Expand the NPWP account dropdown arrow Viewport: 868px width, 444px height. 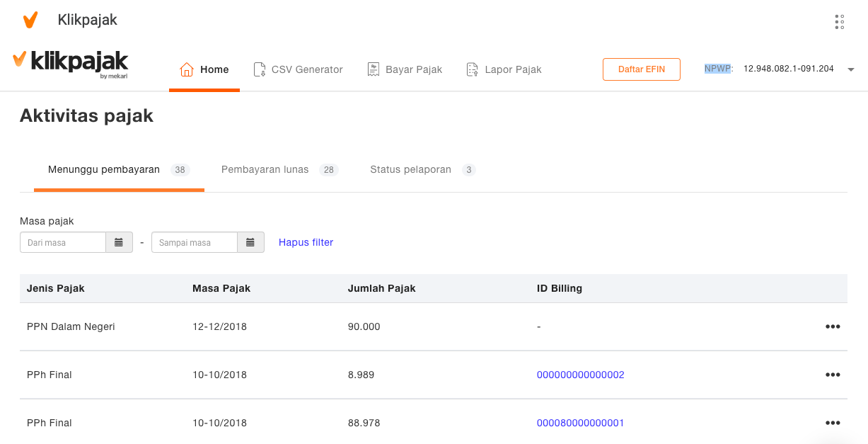pos(850,69)
